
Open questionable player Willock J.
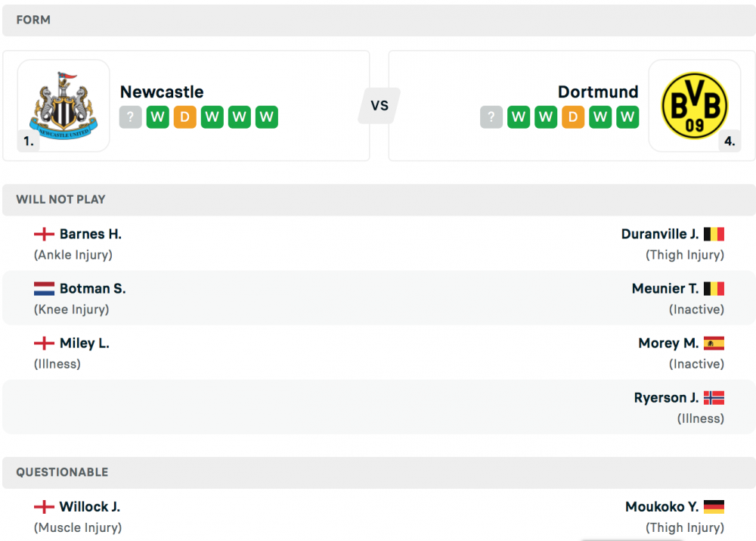[x=90, y=507]
